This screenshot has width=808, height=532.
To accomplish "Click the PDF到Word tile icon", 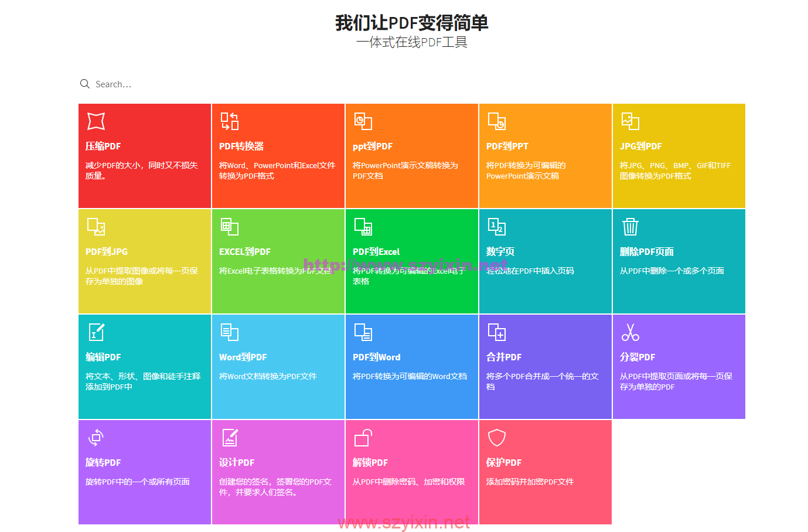I will click(363, 332).
